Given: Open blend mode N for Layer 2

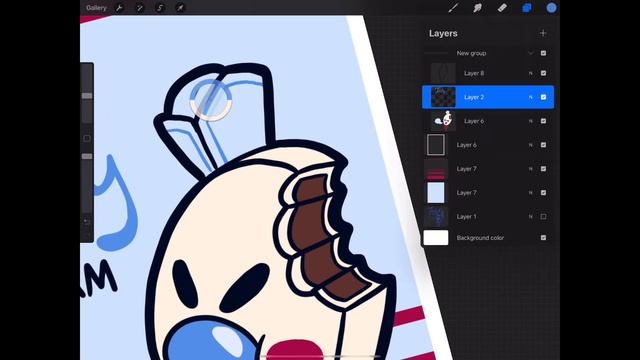Looking at the screenshot, I should point(531,97).
